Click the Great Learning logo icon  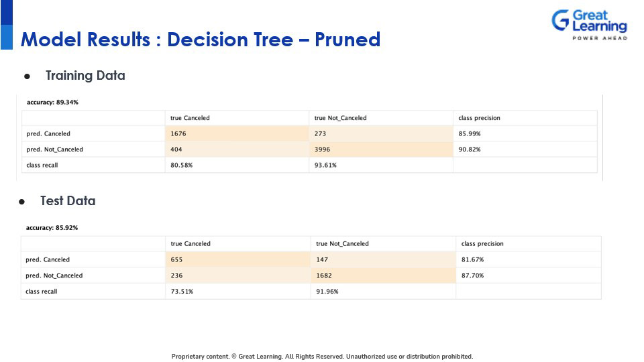tap(560, 20)
